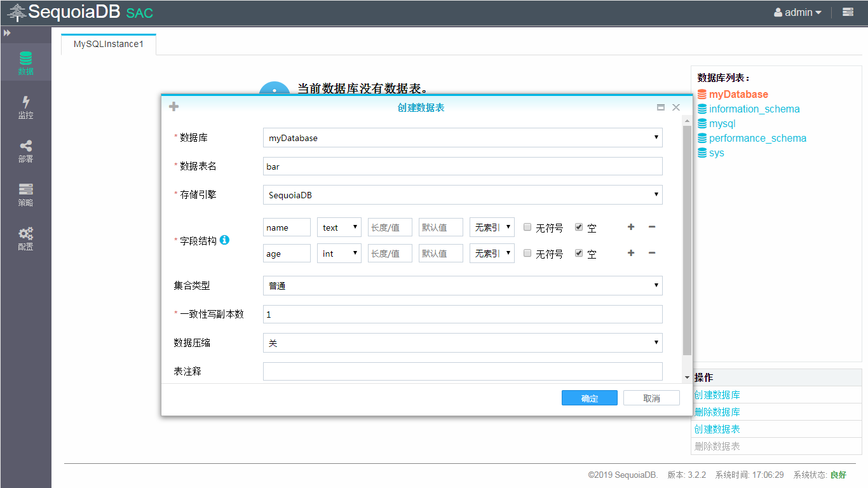868x488 pixels.
Task: Confirm table creation with 确定
Action: (x=589, y=398)
